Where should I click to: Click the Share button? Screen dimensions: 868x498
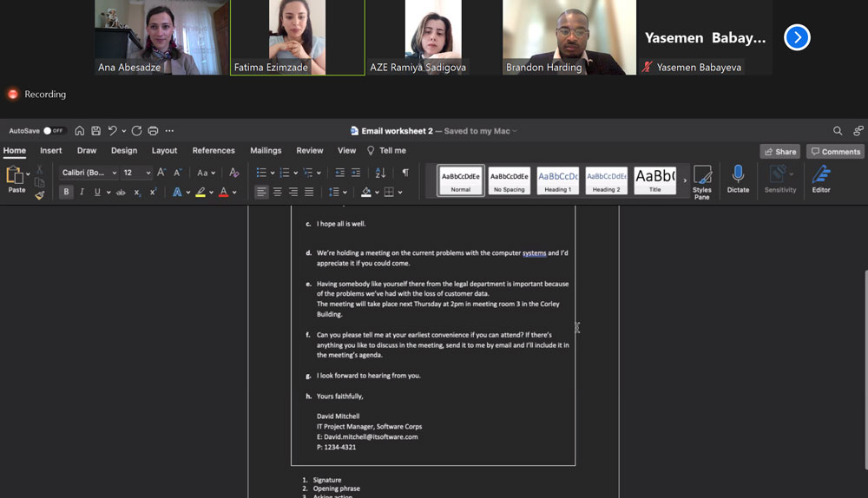click(x=779, y=152)
